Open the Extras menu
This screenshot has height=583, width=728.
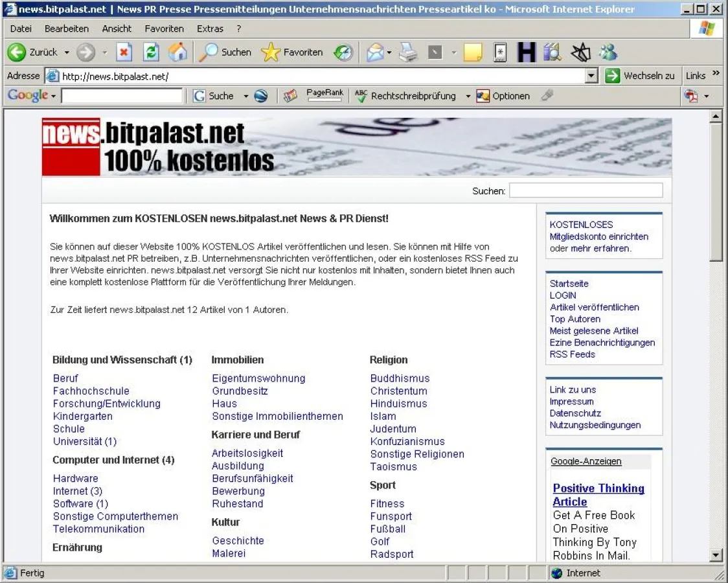click(x=210, y=29)
